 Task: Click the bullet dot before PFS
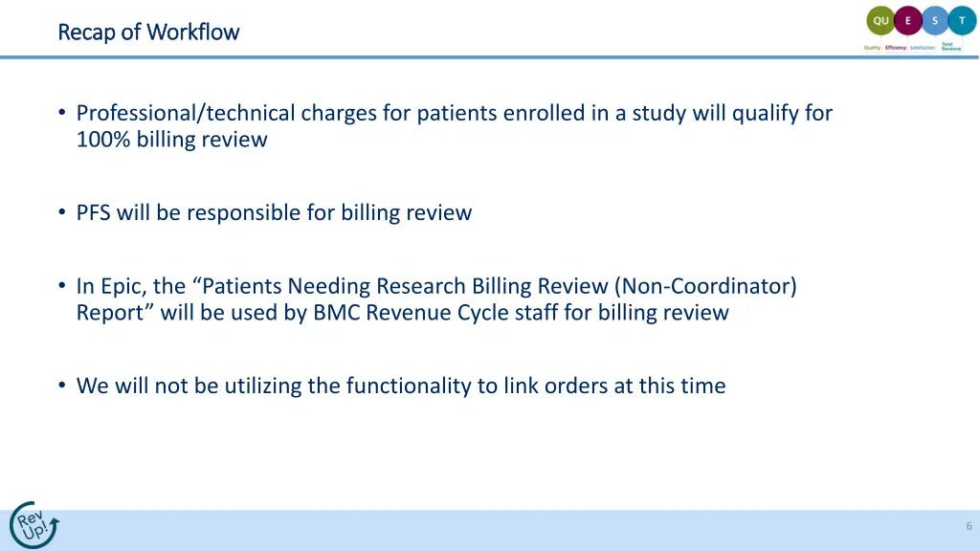[62, 212]
